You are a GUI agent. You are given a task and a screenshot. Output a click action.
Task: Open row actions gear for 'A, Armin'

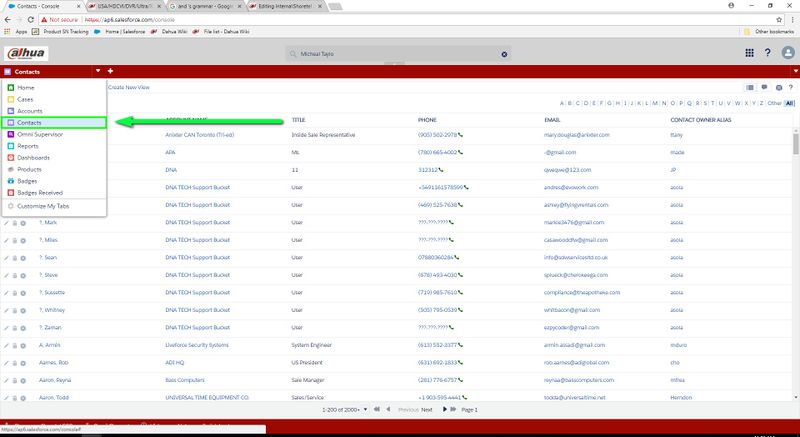(x=23, y=346)
